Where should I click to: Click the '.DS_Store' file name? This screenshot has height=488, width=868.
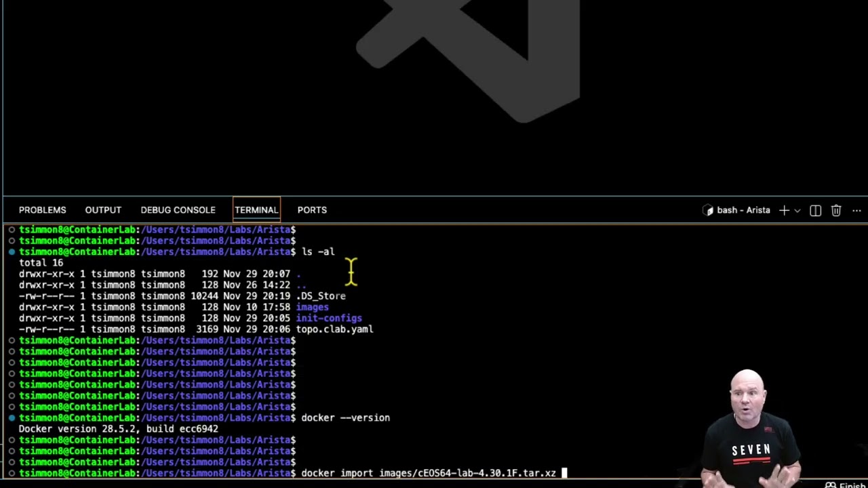click(x=321, y=296)
